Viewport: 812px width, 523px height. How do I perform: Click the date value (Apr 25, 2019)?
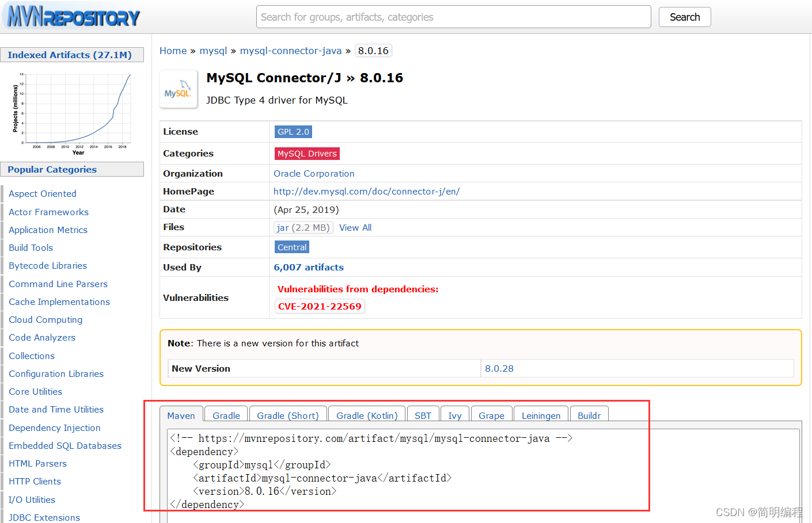306,210
